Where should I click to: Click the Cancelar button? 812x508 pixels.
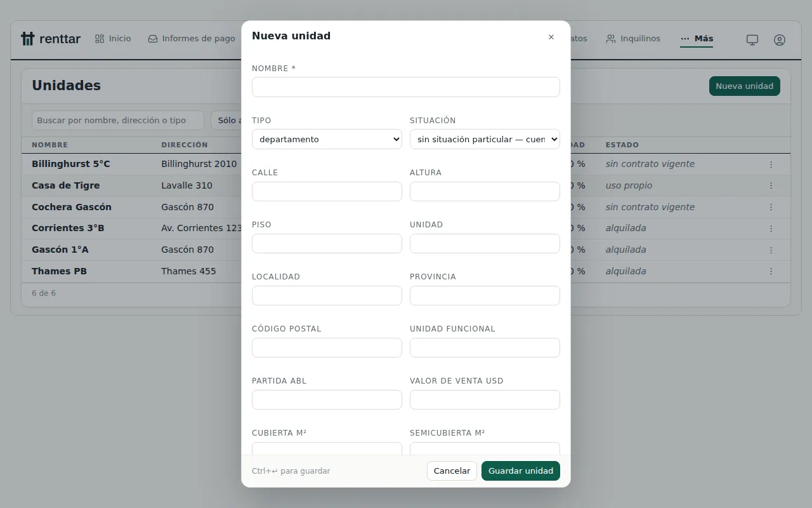pyautogui.click(x=452, y=471)
